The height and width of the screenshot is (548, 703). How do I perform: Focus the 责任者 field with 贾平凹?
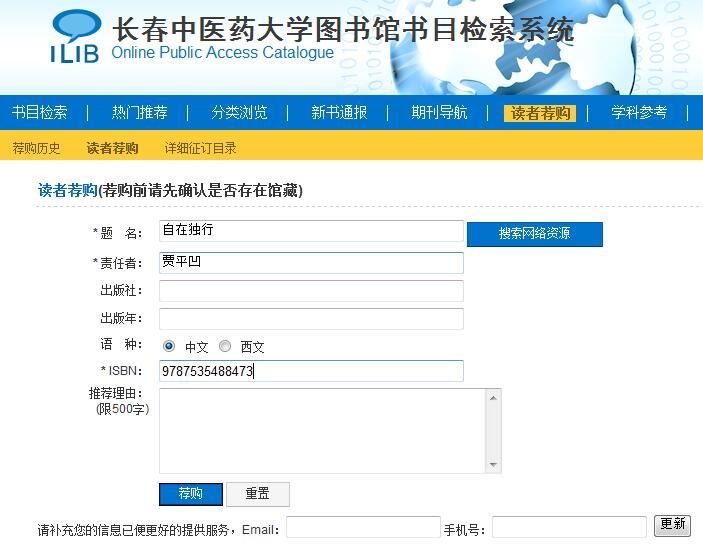coord(311,263)
